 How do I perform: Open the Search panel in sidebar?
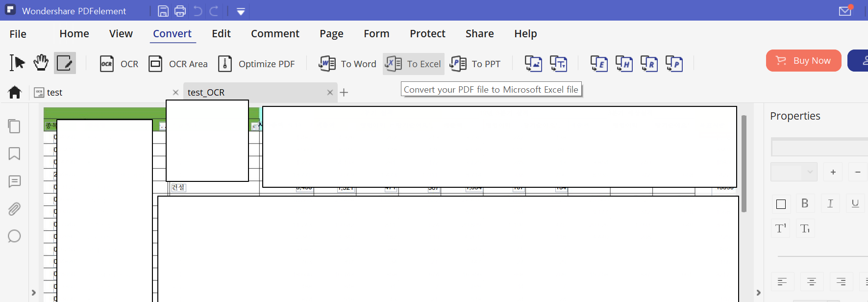14,236
